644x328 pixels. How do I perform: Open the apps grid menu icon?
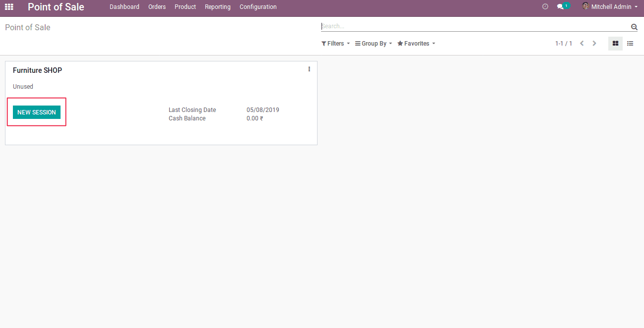(x=9, y=7)
